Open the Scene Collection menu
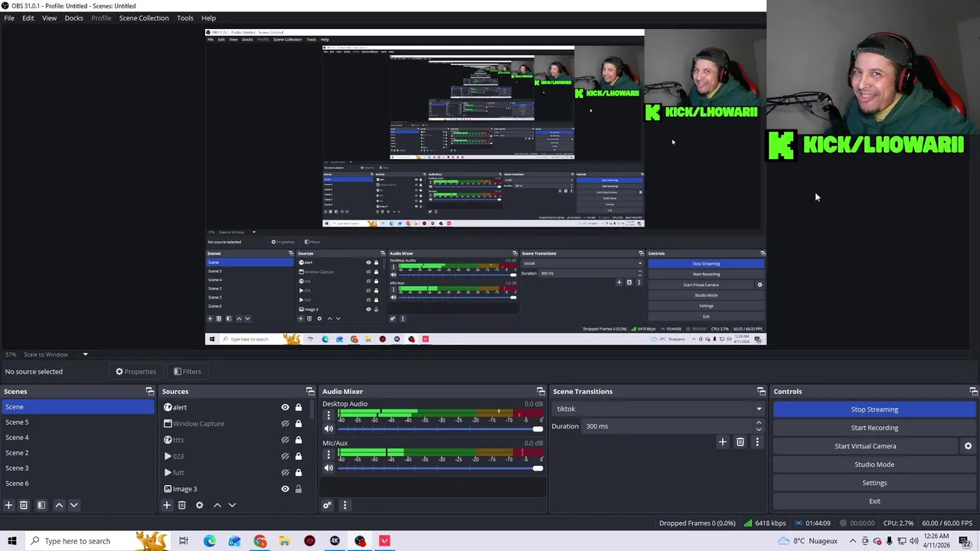 [144, 18]
